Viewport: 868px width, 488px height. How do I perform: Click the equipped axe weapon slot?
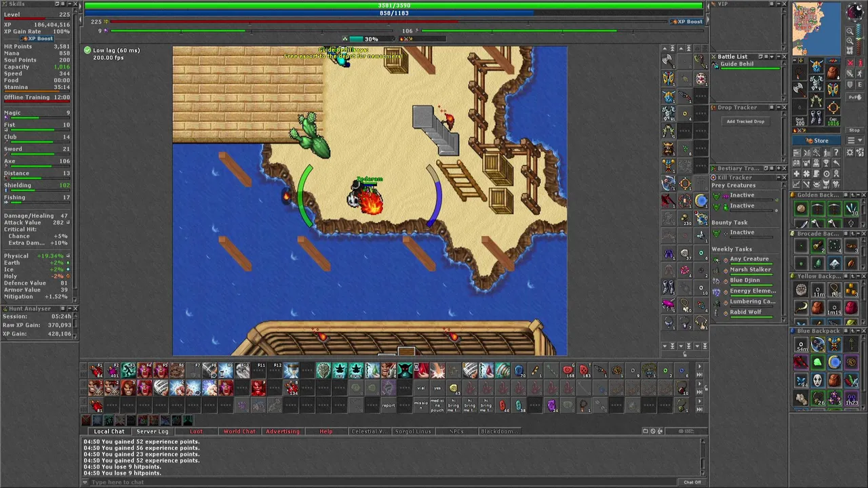click(800, 89)
